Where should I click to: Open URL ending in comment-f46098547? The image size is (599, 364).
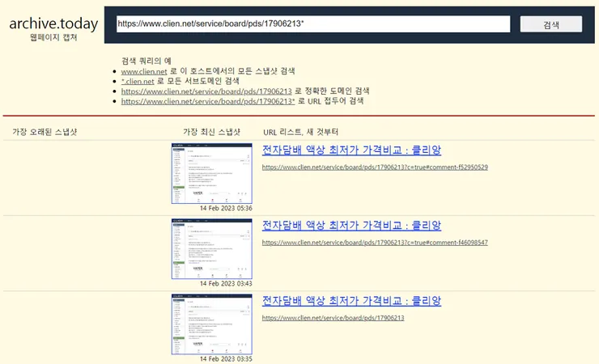click(x=375, y=243)
